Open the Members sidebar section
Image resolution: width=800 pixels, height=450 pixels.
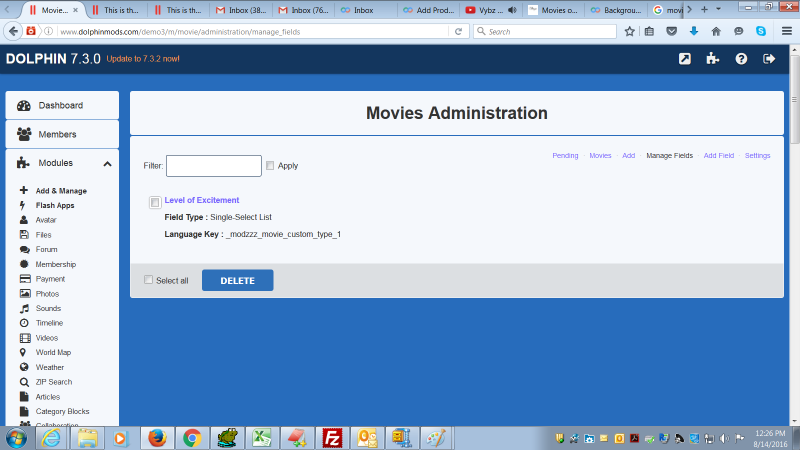coord(62,134)
